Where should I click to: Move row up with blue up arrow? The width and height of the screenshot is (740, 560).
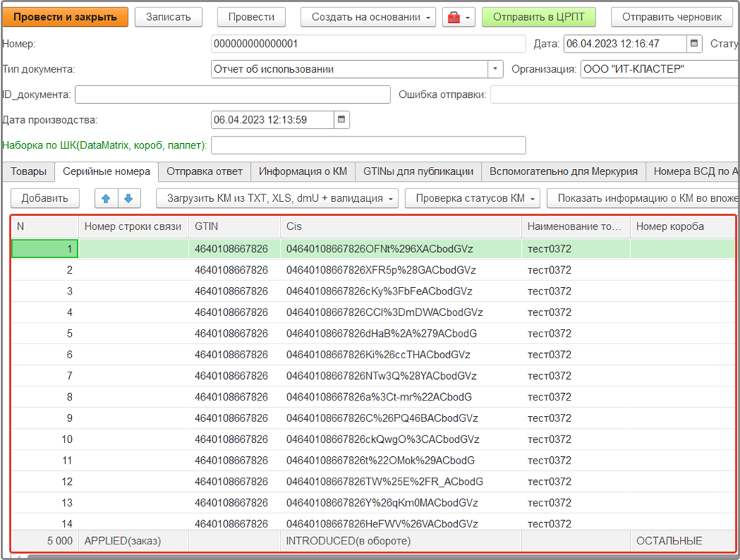tap(105, 199)
